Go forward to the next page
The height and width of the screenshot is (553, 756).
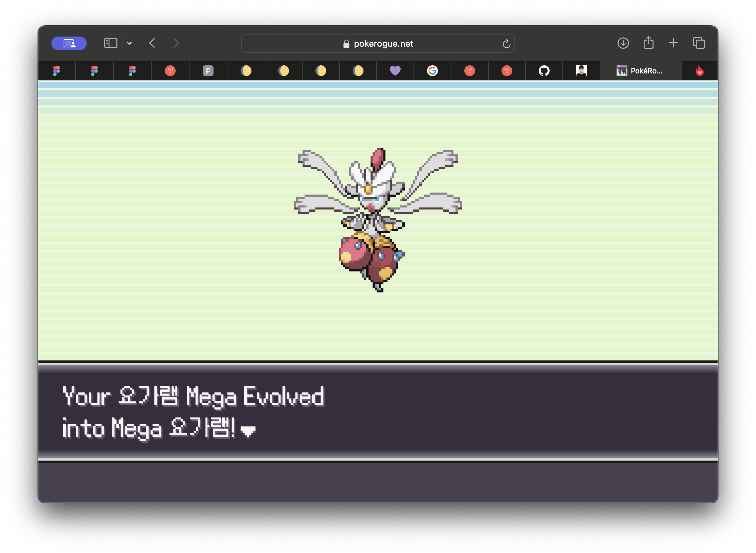(x=176, y=43)
